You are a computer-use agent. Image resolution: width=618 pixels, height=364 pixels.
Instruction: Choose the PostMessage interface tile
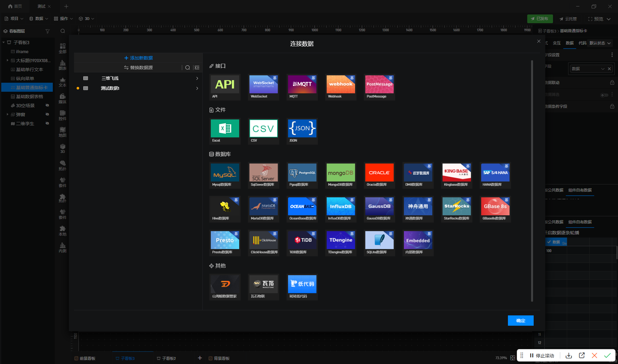(379, 87)
